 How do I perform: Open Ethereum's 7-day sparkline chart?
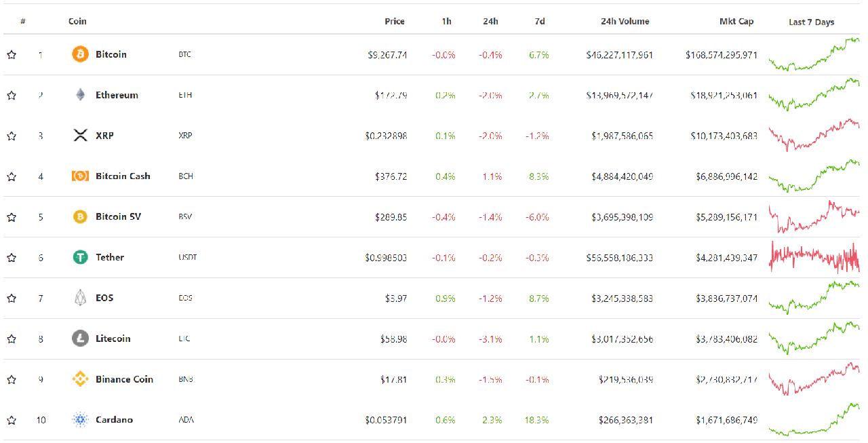pos(814,95)
